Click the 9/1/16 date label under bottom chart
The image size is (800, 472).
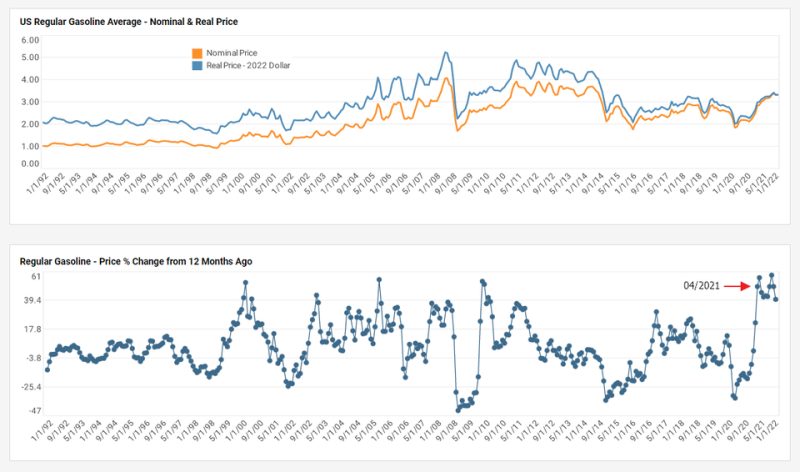(641, 431)
